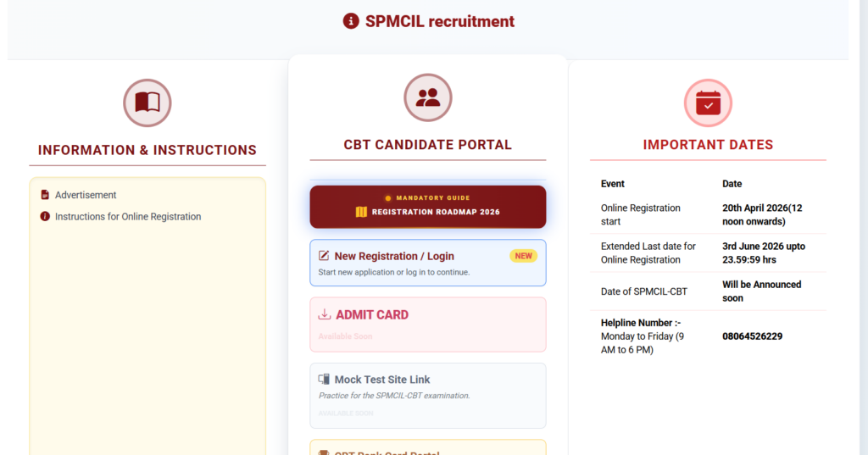Click the edit pencil icon beside New Registration

coord(324,256)
